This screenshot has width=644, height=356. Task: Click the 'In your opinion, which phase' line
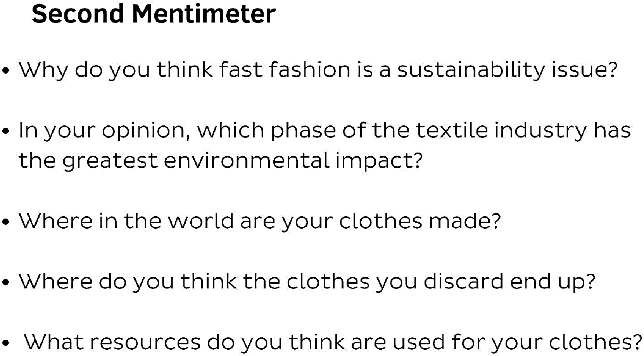[x=325, y=131]
